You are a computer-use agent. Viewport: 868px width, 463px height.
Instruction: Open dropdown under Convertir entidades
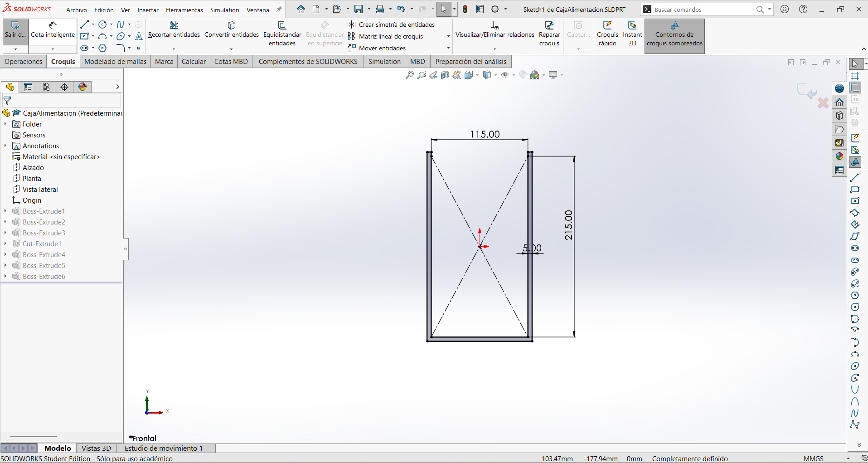pos(231,49)
